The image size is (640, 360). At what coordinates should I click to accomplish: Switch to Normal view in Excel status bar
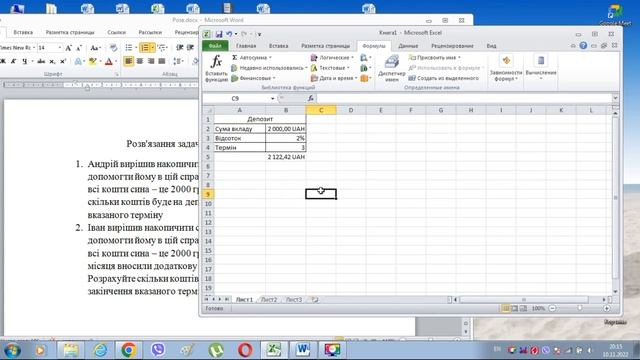tap(505, 309)
